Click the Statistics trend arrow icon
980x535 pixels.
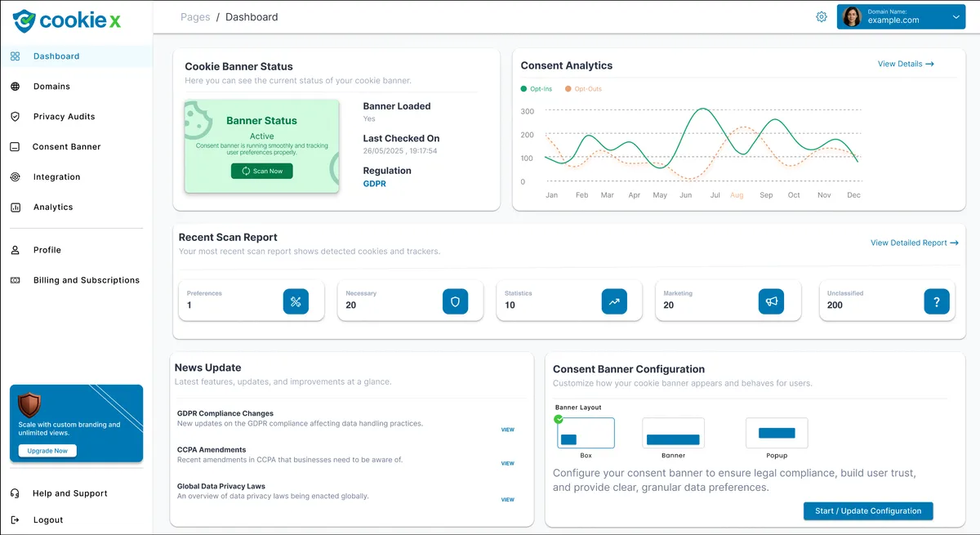(x=614, y=301)
